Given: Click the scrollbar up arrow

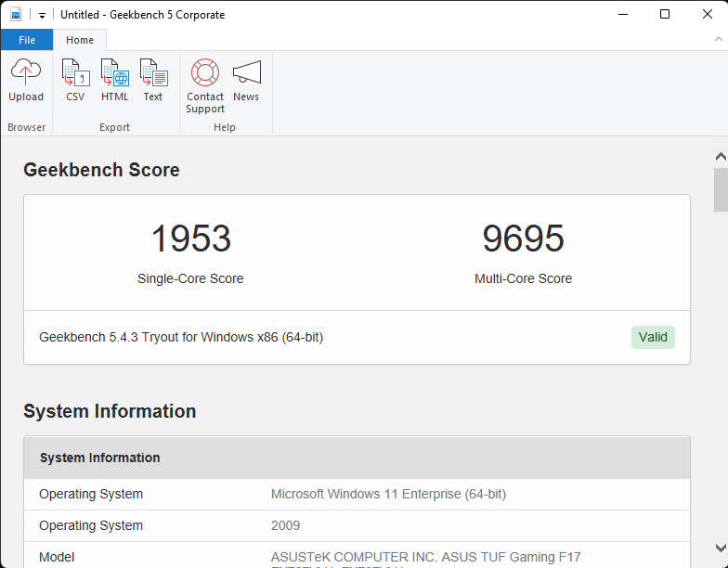Looking at the screenshot, I should pos(721,156).
